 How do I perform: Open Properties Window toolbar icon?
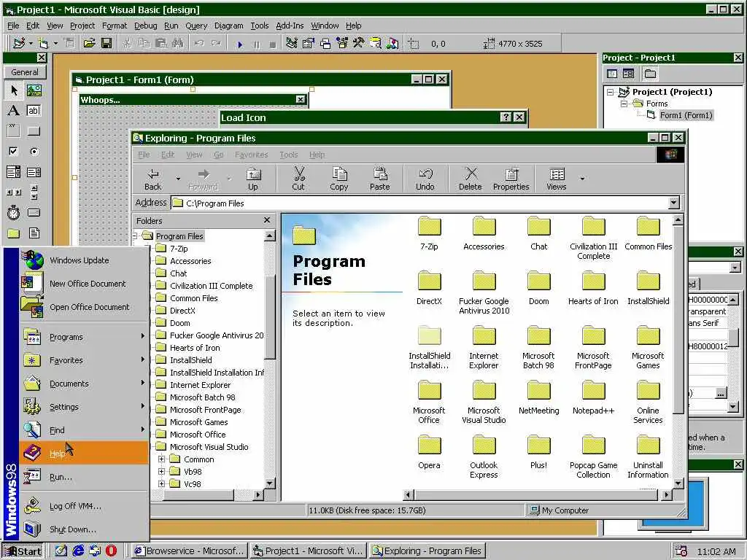coord(309,43)
